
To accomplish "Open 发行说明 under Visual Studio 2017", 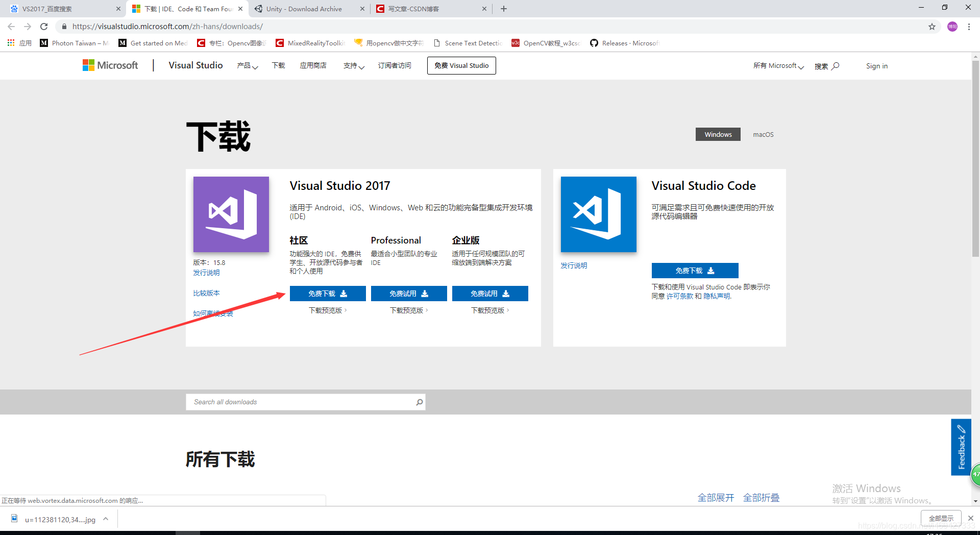I will (x=206, y=273).
